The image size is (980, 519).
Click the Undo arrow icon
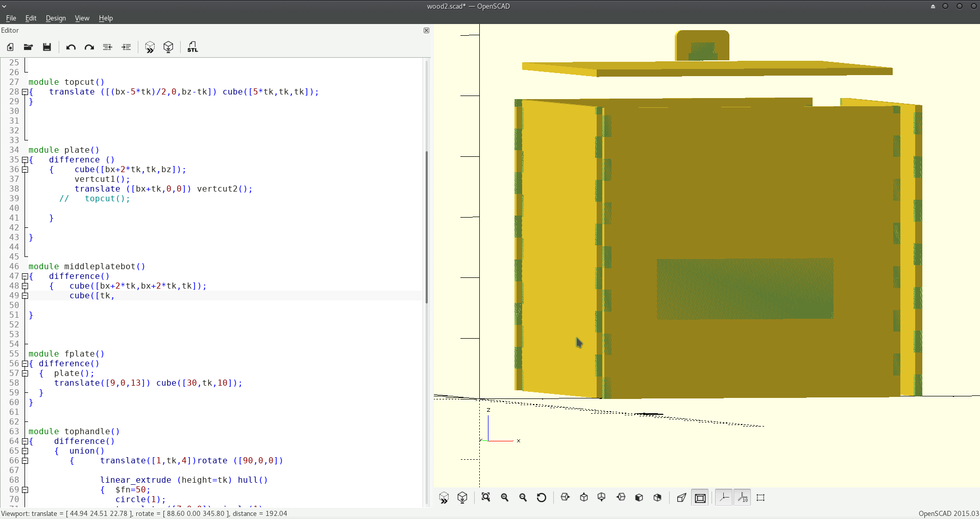pyautogui.click(x=70, y=47)
